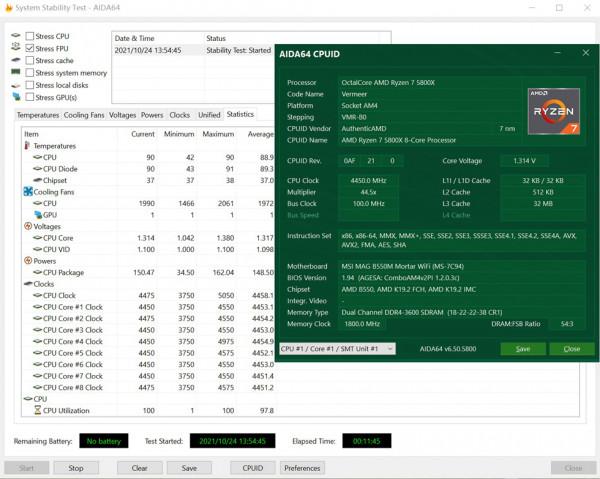
Task: Enable the Stress system memory checkbox
Action: (x=29, y=73)
